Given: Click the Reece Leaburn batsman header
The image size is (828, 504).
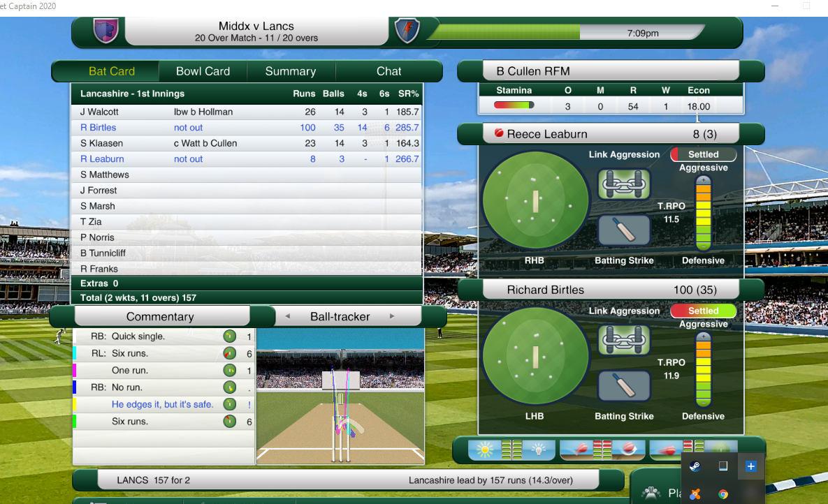Looking at the screenshot, I should coord(611,134).
